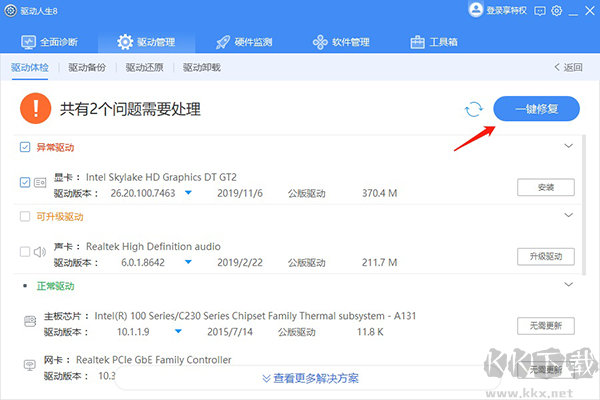Uncheck the Intel Skylake graphics checkbox
This screenshot has height=400, width=600.
point(25,182)
